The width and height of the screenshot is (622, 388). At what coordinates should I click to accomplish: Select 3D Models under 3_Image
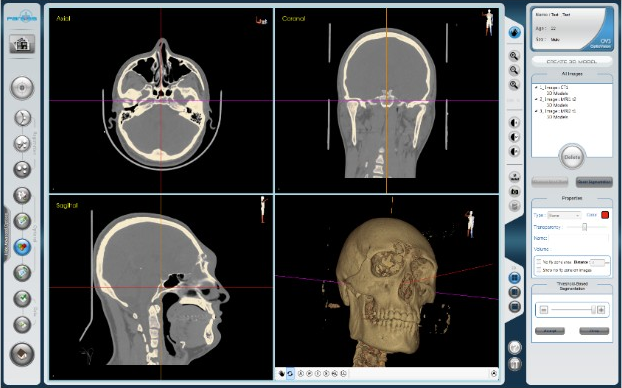(557, 117)
